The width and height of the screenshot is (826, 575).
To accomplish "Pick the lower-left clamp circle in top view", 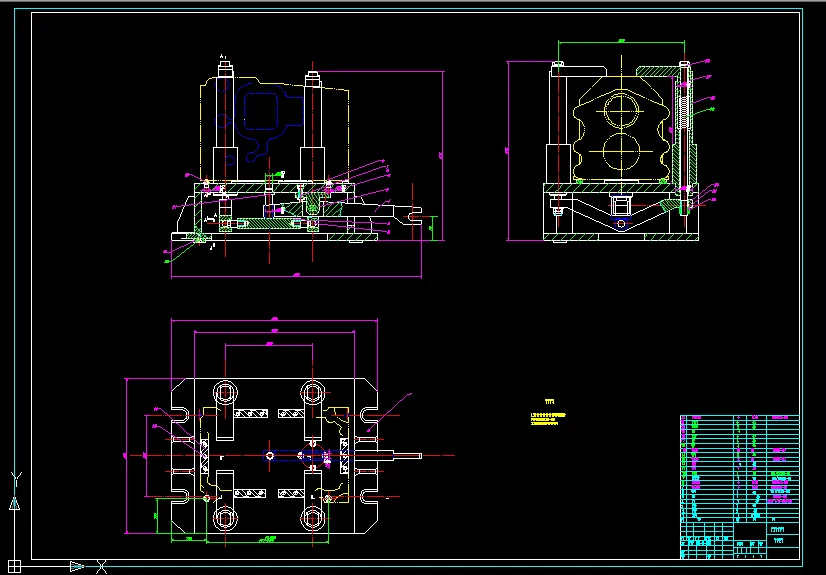I will [x=225, y=518].
